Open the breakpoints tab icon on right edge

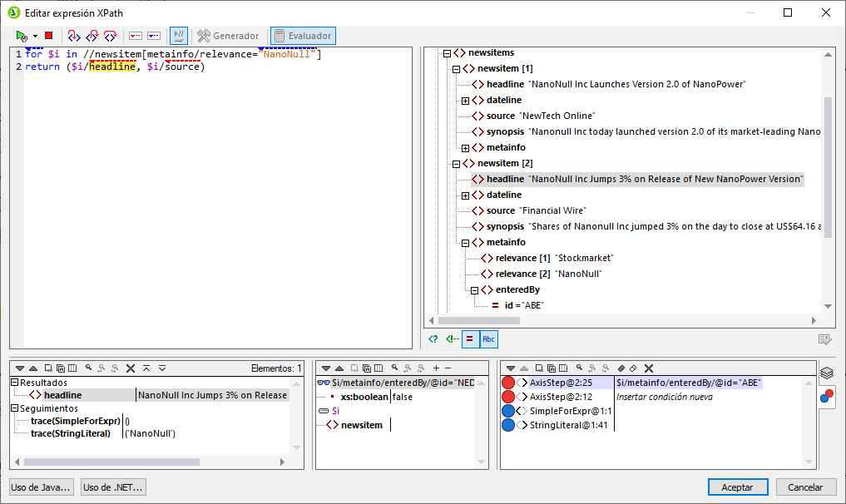pos(826,396)
